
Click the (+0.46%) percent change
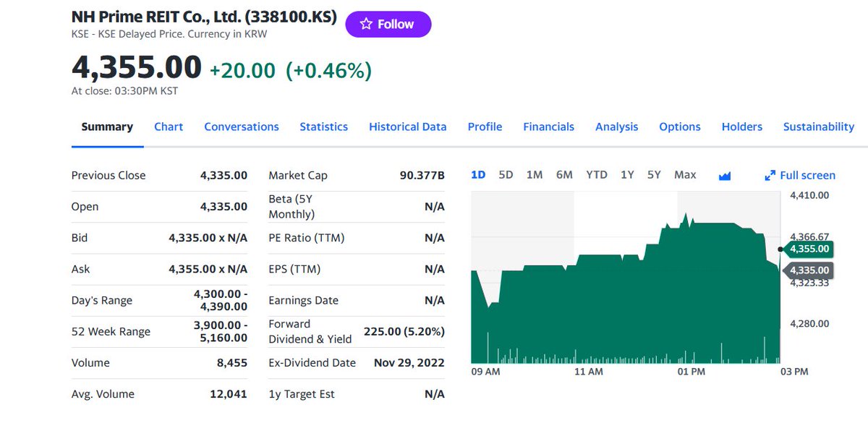coord(328,70)
